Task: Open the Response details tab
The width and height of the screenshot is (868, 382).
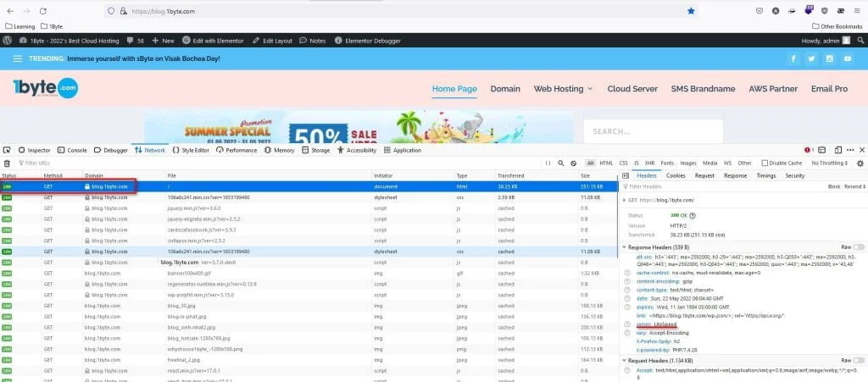Action: click(x=735, y=176)
